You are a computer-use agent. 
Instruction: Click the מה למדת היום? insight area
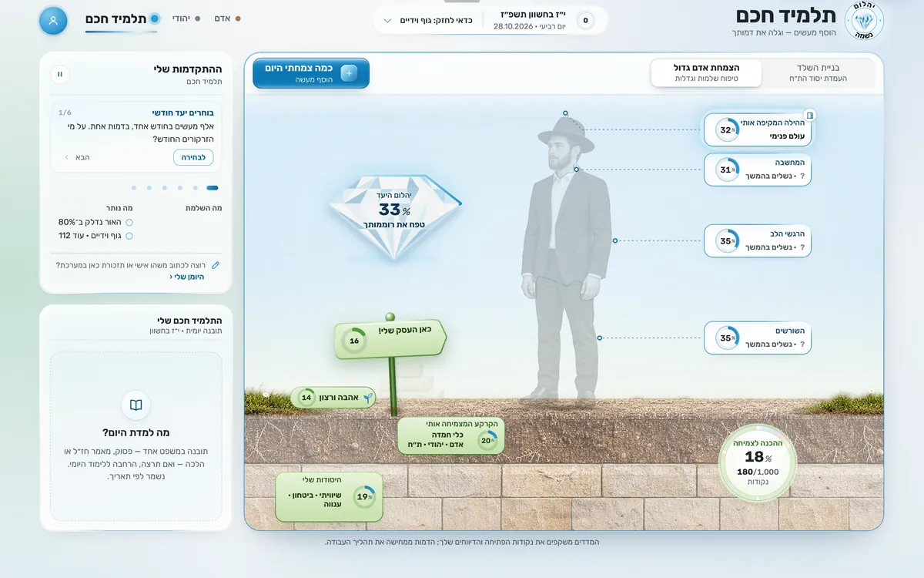[x=136, y=436]
